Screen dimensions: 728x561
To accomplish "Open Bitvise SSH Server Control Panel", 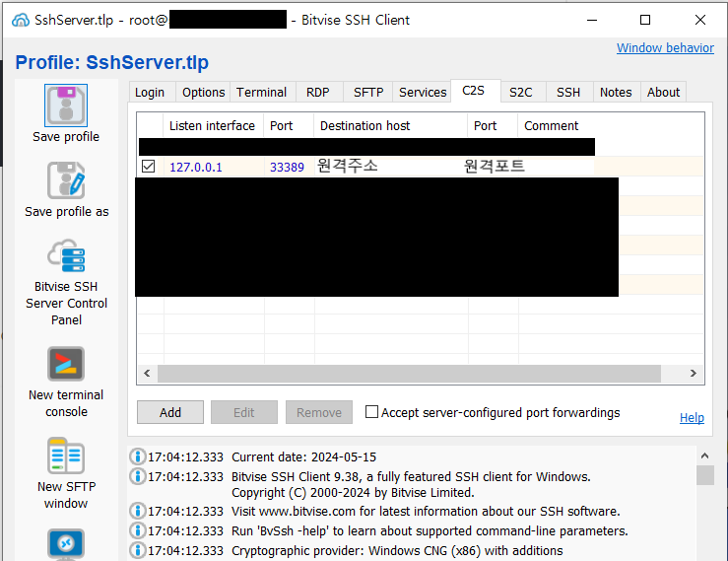I will tap(66, 255).
